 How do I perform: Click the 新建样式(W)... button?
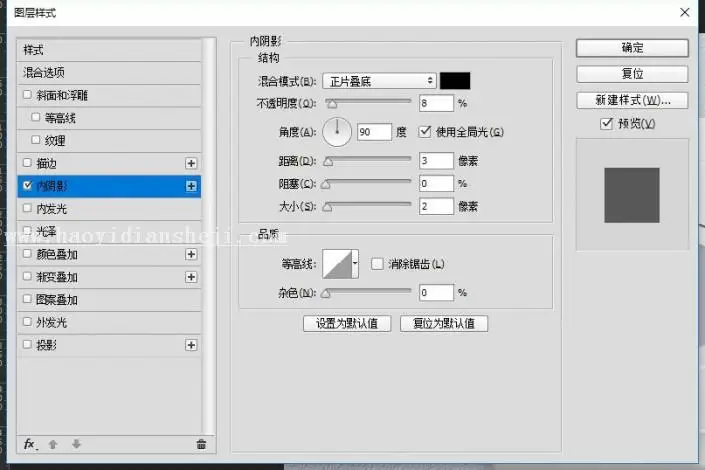pos(632,100)
